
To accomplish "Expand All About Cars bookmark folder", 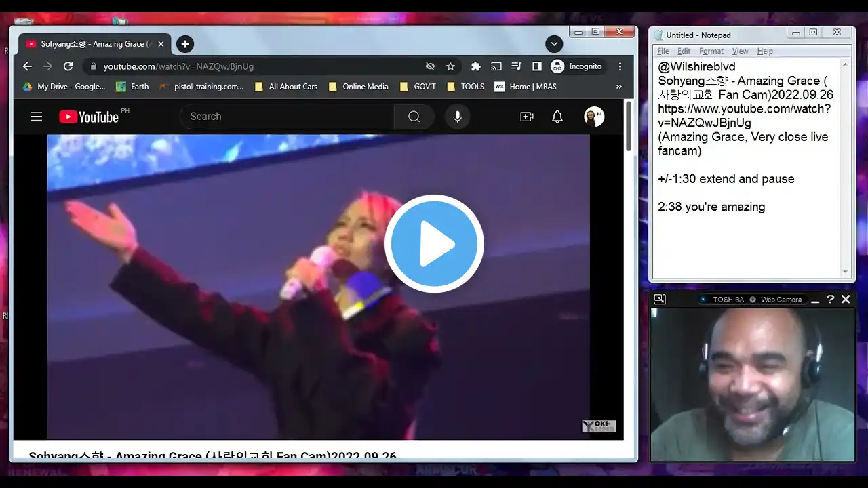I will (x=285, y=87).
